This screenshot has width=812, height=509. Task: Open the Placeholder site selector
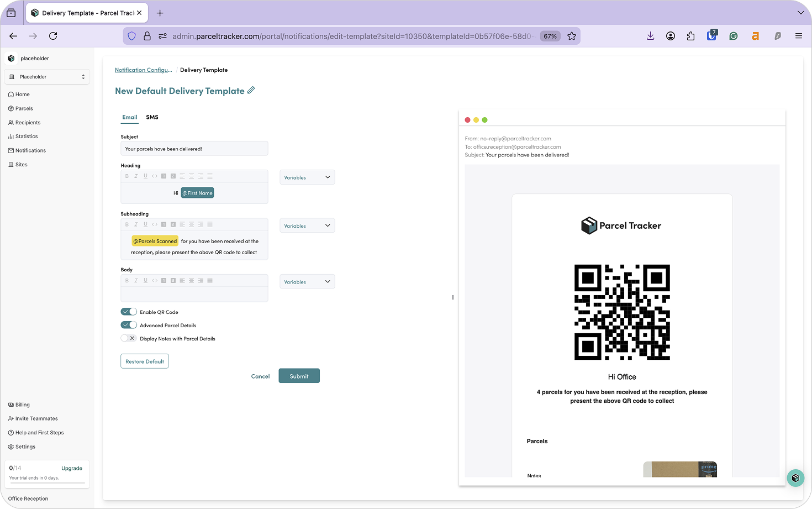47,77
